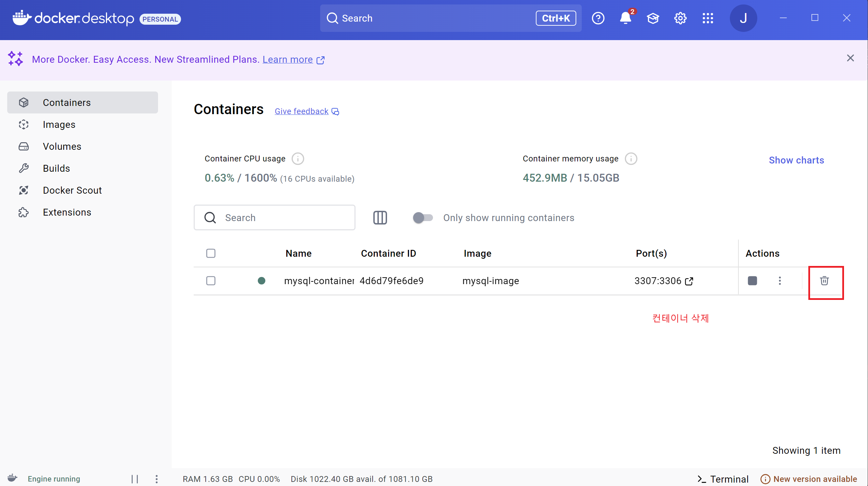Open Docker settings gear
The width and height of the screenshot is (868, 486).
(680, 18)
